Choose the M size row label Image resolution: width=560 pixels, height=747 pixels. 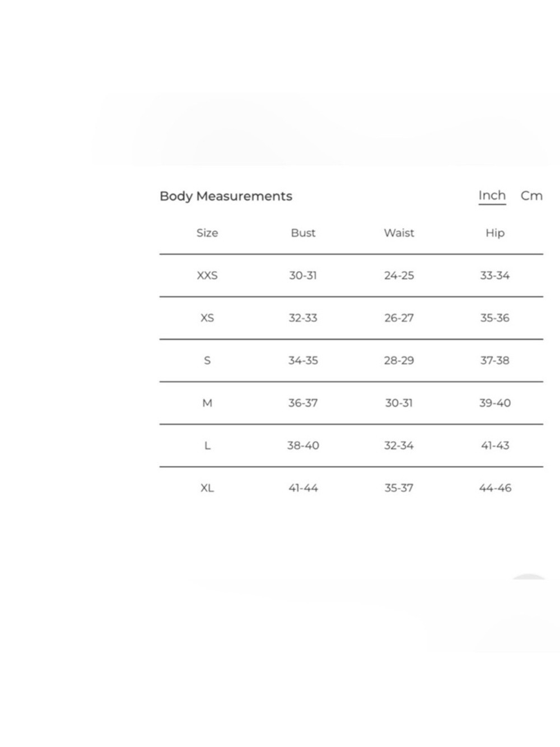(207, 403)
